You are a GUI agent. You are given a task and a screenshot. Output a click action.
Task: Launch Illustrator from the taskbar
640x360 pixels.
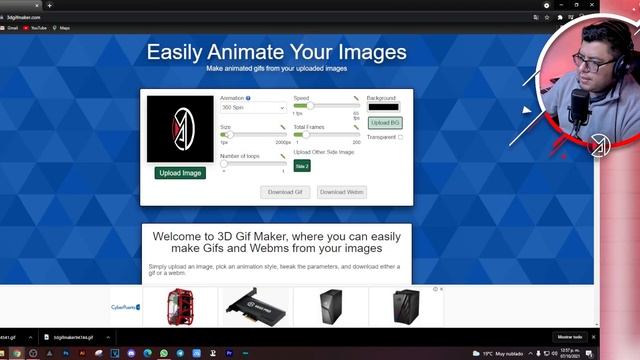(x=82, y=353)
